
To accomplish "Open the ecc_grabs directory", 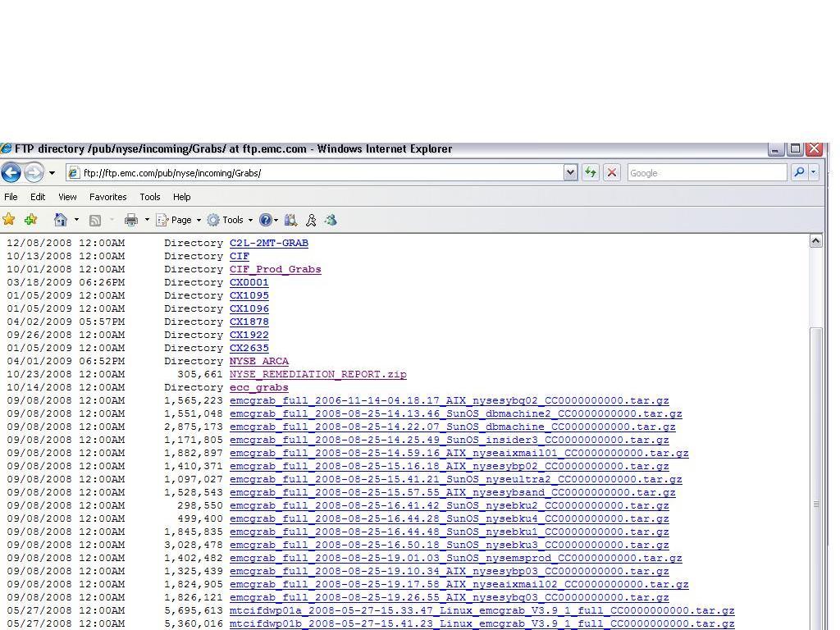I will pyautogui.click(x=259, y=387).
